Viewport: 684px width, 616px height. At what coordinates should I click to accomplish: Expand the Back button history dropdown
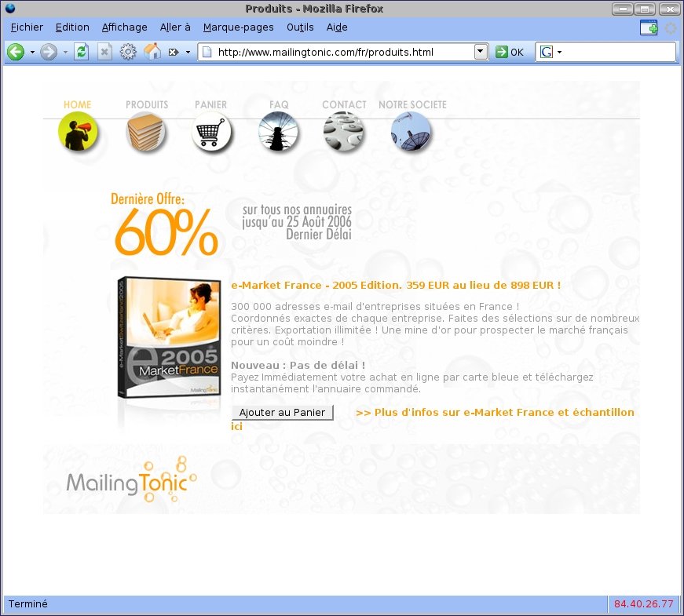[x=32, y=53]
